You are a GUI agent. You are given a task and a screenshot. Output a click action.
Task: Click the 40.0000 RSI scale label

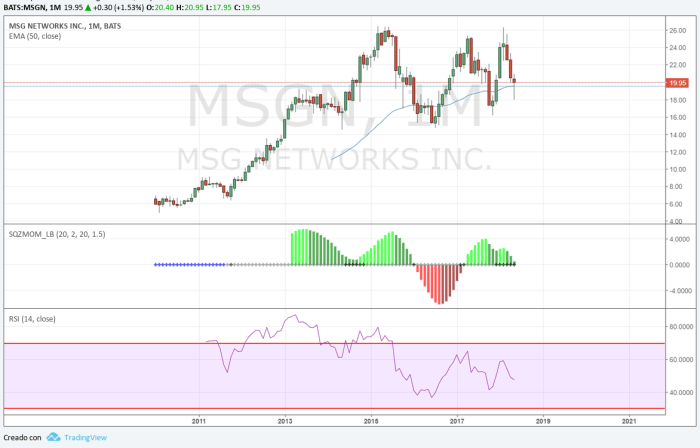tap(681, 393)
